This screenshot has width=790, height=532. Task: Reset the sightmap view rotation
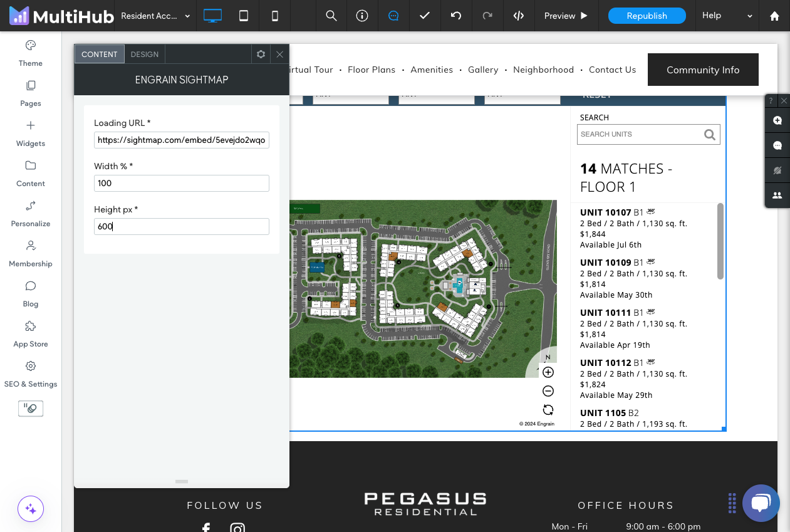pyautogui.click(x=548, y=410)
